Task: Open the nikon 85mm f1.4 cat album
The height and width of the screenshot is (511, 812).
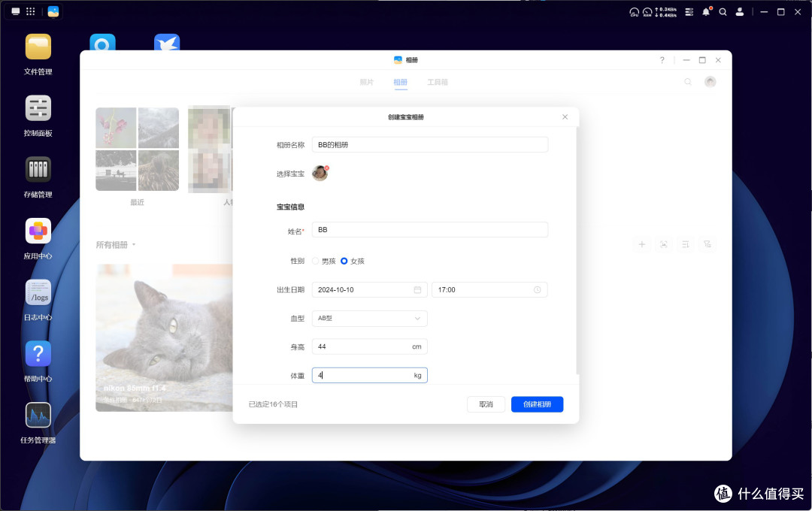Action: pos(164,338)
